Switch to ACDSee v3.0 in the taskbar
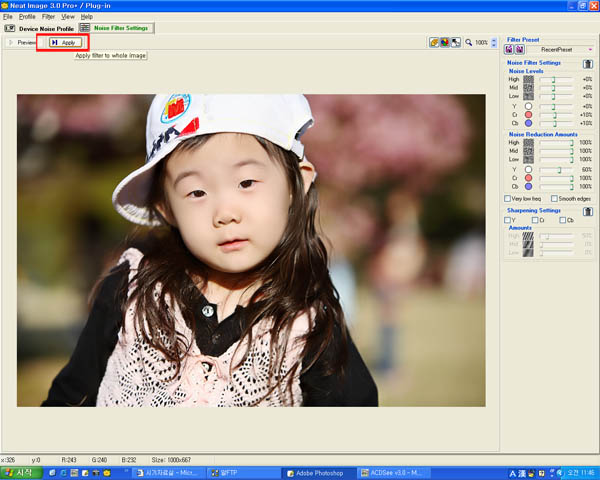 393,473
